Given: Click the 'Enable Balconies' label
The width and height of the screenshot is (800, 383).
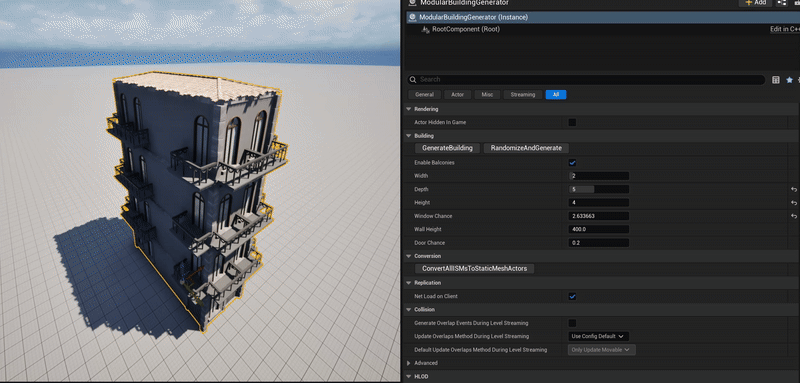Looking at the screenshot, I should [434, 163].
